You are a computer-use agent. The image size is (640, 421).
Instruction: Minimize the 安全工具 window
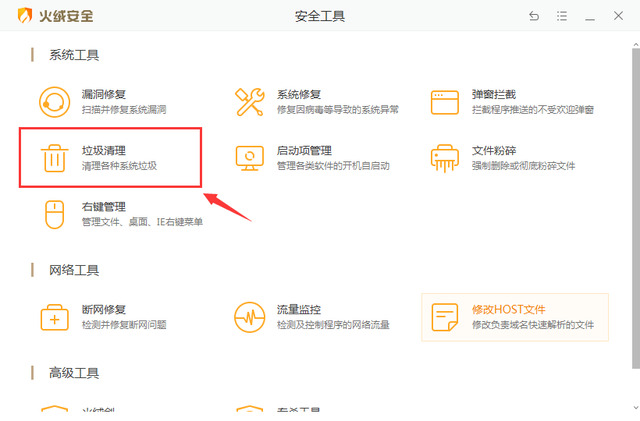point(590,19)
